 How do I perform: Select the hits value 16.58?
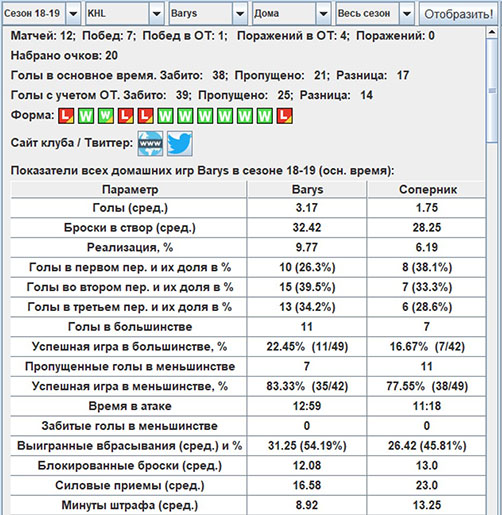307,486
